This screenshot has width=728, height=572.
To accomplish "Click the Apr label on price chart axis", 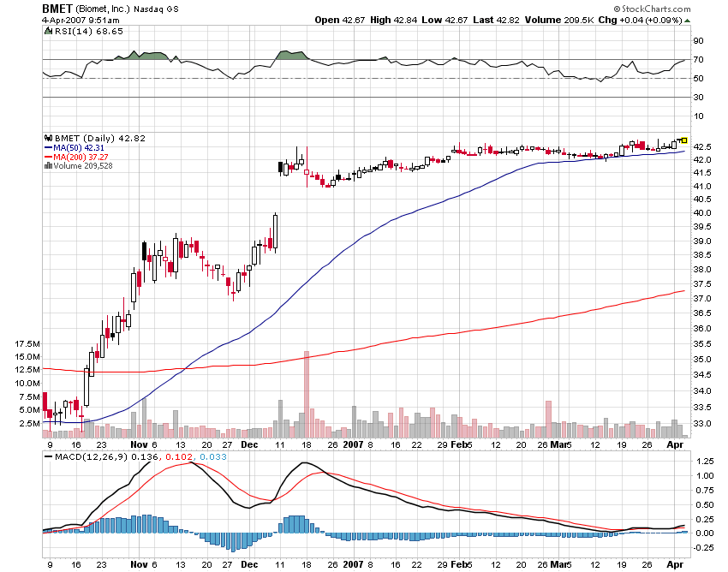I will [675, 444].
